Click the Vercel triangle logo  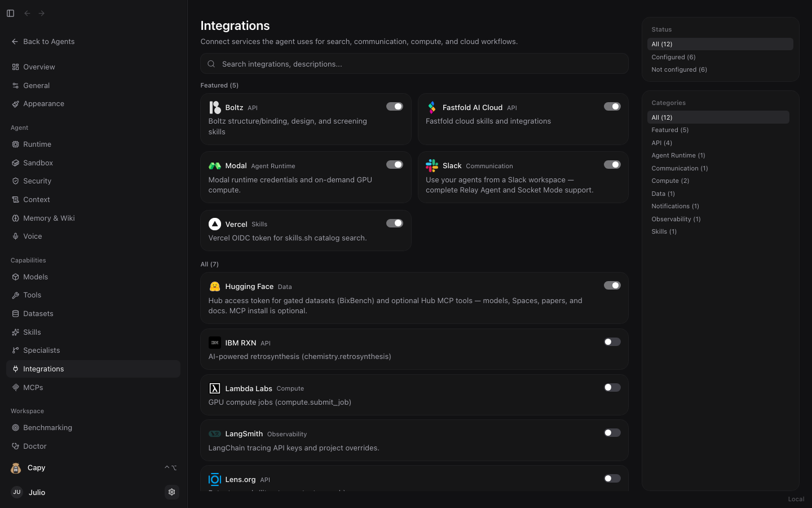click(x=215, y=224)
